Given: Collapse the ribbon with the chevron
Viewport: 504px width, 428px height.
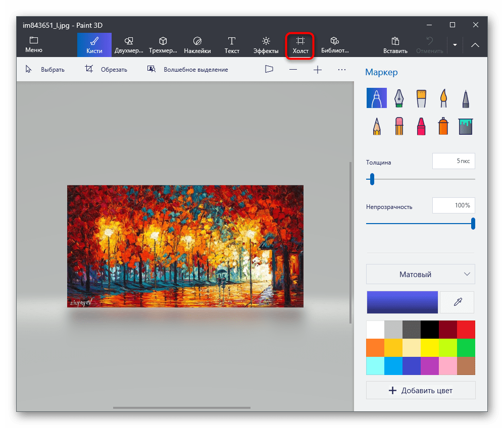Looking at the screenshot, I should point(475,44).
